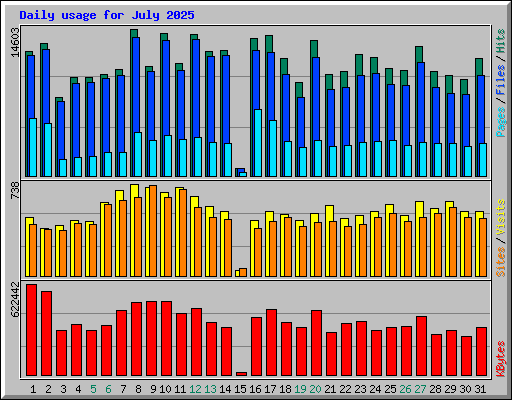Click day label 31 on the x-axis
The image size is (512, 400).
[x=480, y=389]
